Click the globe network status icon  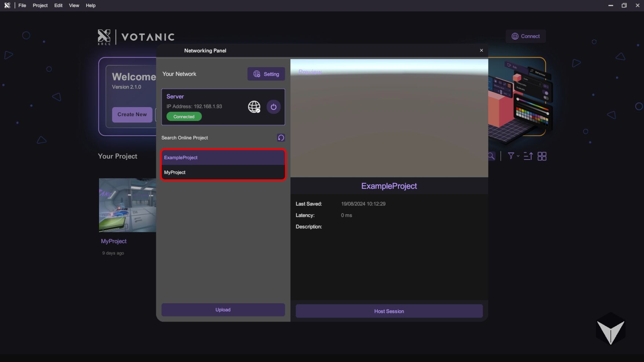pos(254,107)
